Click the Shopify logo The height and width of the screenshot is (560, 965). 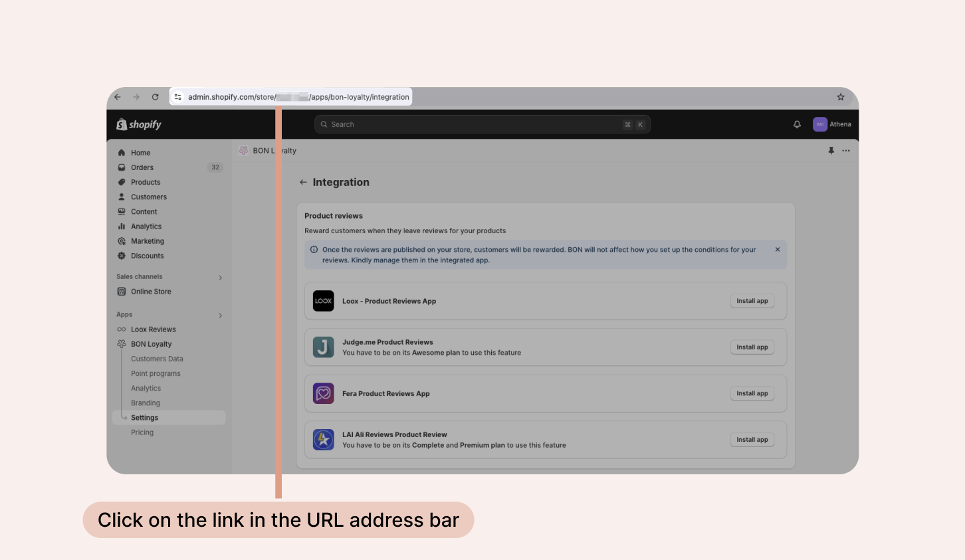[139, 124]
